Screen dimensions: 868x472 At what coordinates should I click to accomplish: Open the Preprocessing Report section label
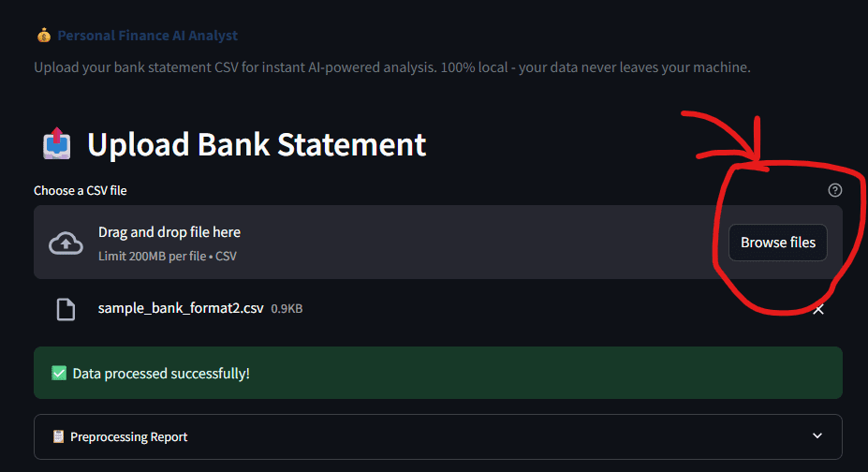128,436
